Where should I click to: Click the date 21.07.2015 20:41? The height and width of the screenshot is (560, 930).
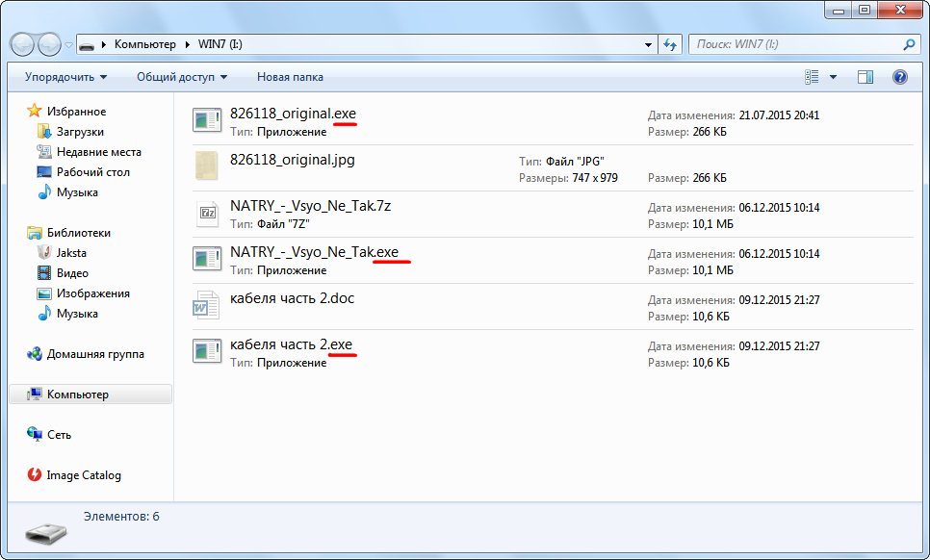779,115
